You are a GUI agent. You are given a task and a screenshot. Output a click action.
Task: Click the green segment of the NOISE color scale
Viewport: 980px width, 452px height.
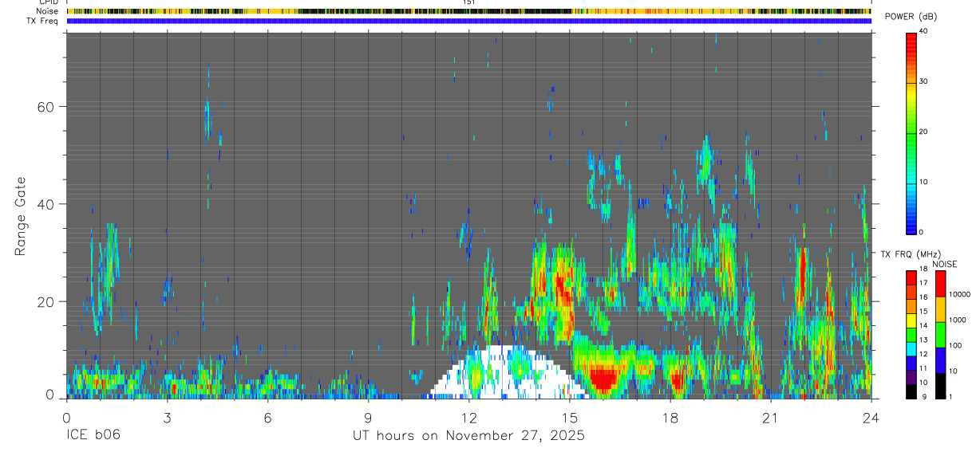coord(940,335)
